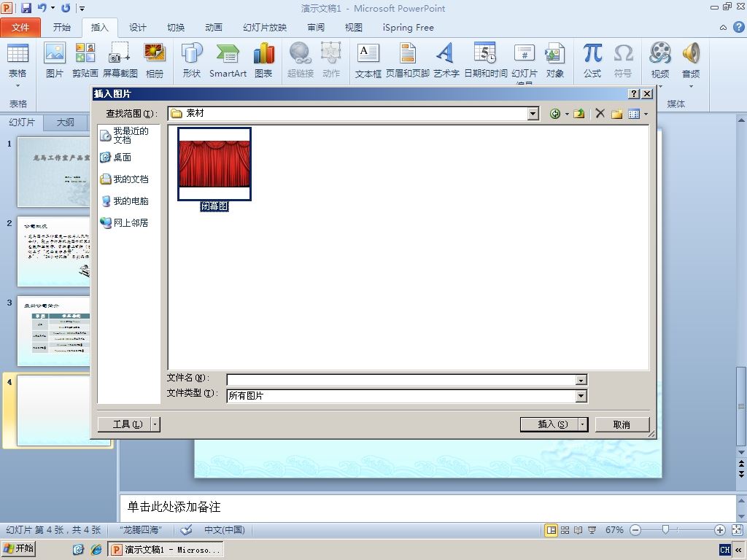
Task: Click the PowerPoint Help question icon
Action: [x=738, y=27]
